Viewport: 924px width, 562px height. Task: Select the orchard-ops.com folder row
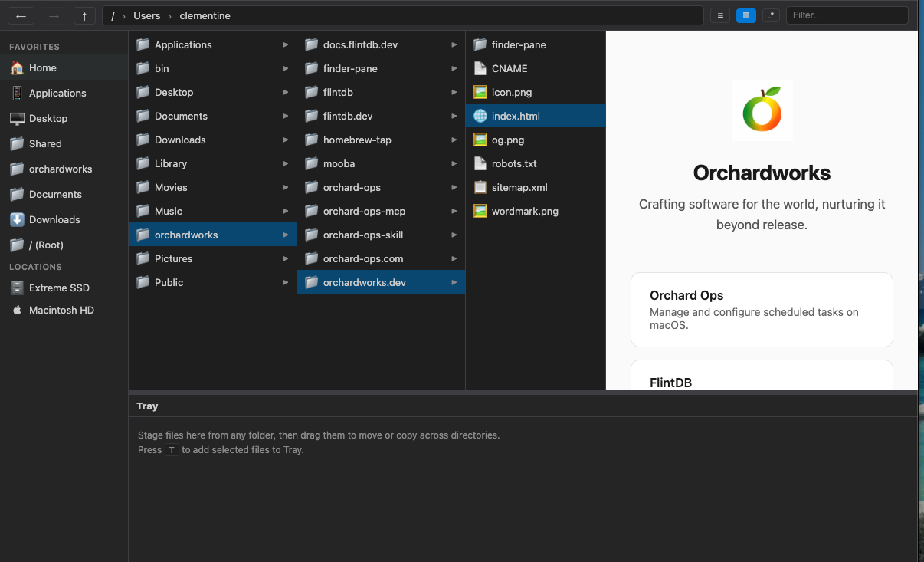coord(381,258)
